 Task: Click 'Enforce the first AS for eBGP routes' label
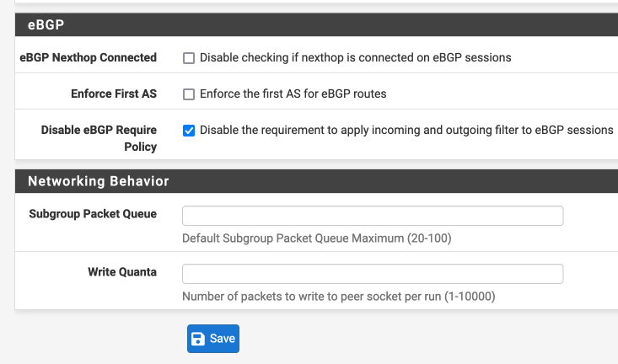(x=293, y=94)
